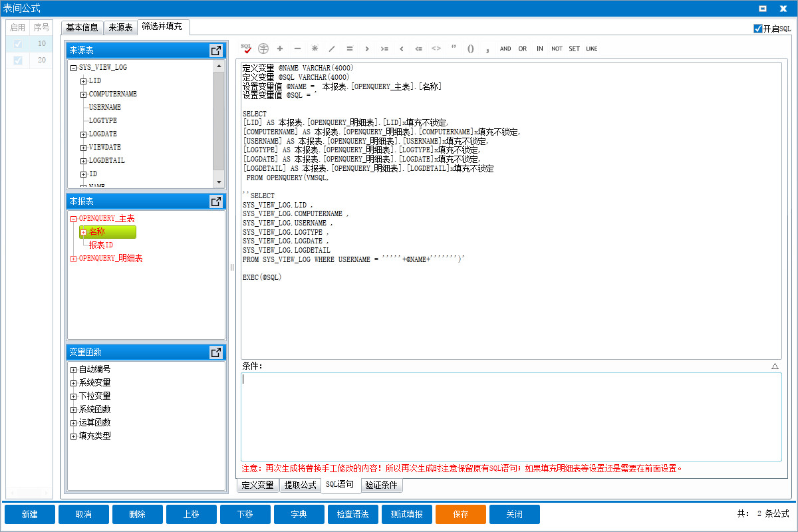This screenshot has width=798, height=532.
Task: Open the 字典 dictionary button
Action: pyautogui.click(x=299, y=515)
